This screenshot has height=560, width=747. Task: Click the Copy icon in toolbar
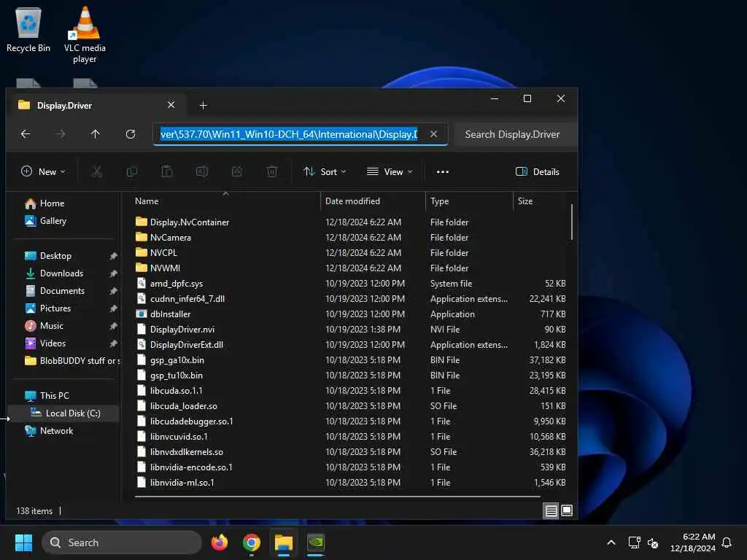132,172
